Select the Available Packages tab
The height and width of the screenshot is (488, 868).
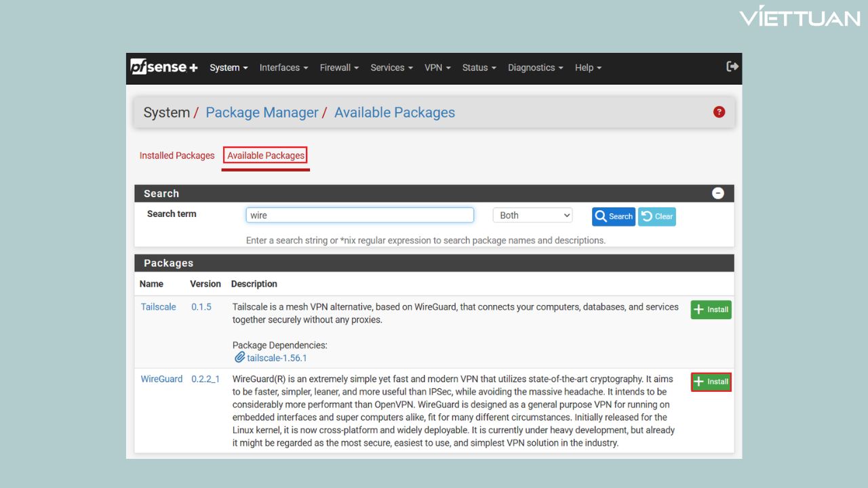(265, 155)
